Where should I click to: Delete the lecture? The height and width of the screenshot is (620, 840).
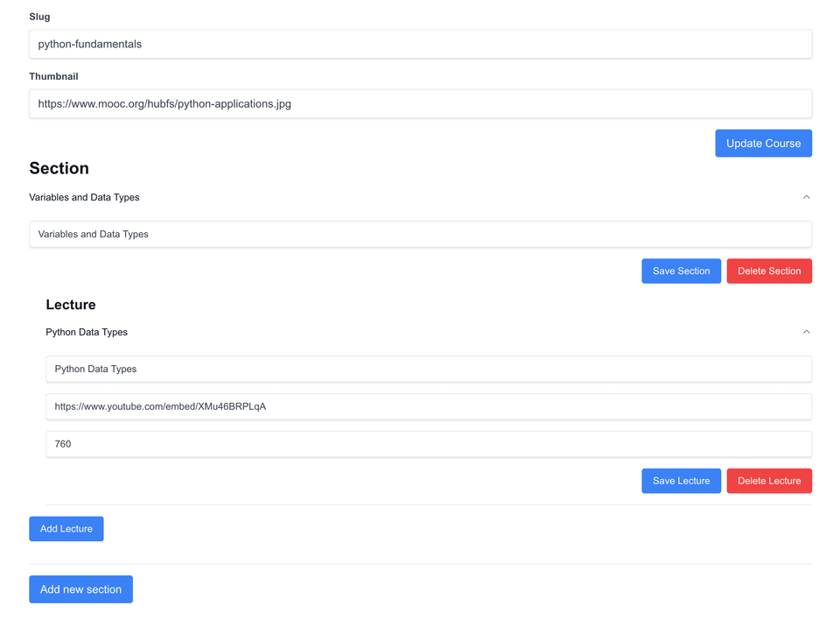coord(769,481)
